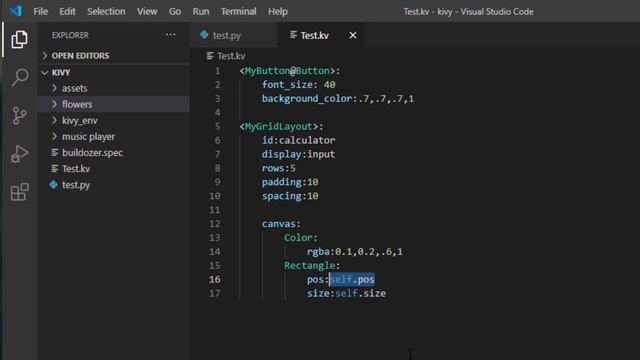Screen dimensions: 640x360
Task: Click line number 16 in gutter
Action: pyautogui.click(x=215, y=280)
